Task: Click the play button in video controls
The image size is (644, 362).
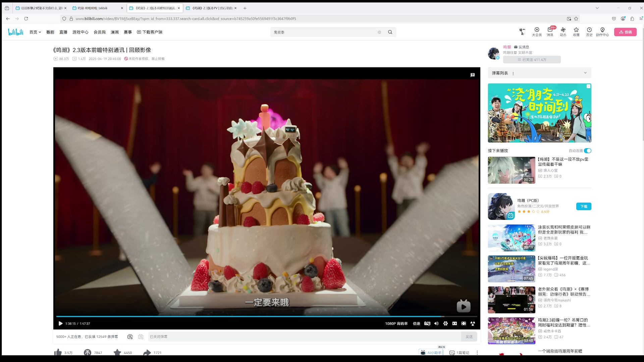Action: click(60, 323)
